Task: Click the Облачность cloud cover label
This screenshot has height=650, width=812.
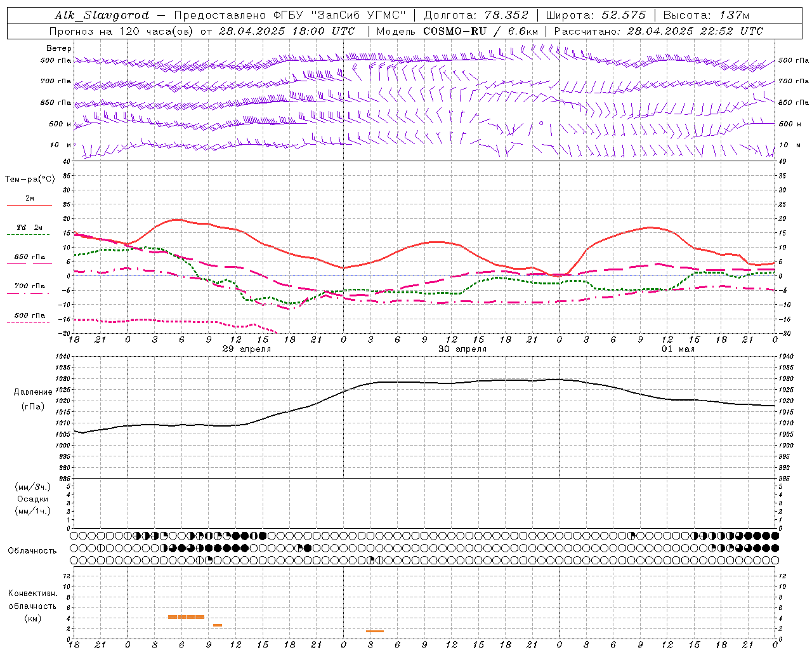Action: coord(32,551)
